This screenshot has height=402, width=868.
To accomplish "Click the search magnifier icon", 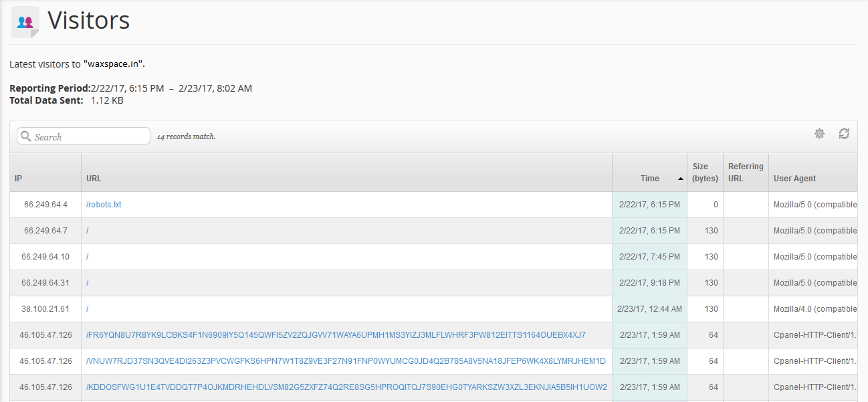I will coord(26,136).
